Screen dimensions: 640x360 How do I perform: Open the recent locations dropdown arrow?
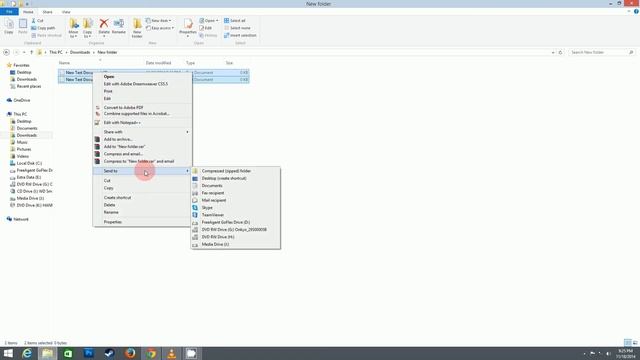point(24,52)
